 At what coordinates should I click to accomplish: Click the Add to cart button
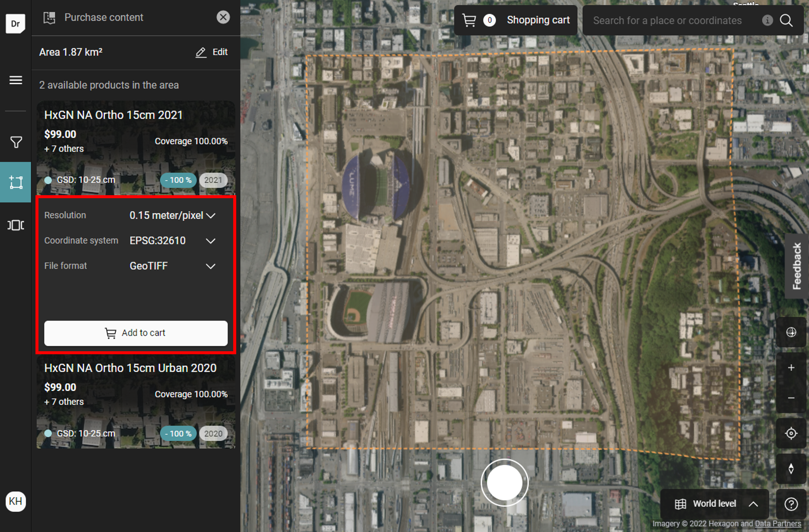[136, 333]
